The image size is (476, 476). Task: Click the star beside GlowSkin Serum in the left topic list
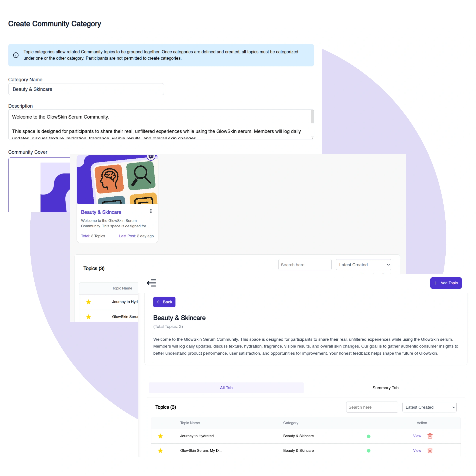(88, 317)
